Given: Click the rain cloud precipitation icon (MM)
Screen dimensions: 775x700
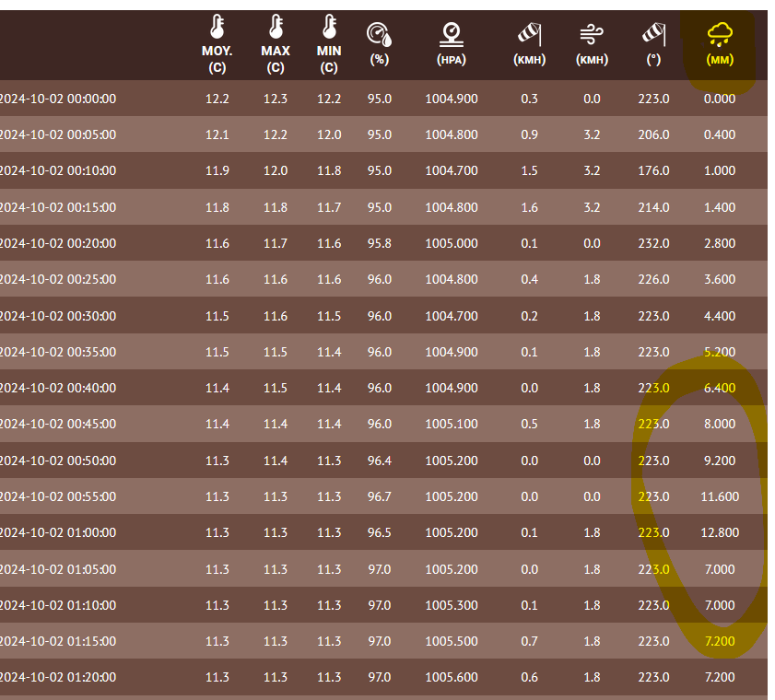Looking at the screenshot, I should tap(720, 35).
